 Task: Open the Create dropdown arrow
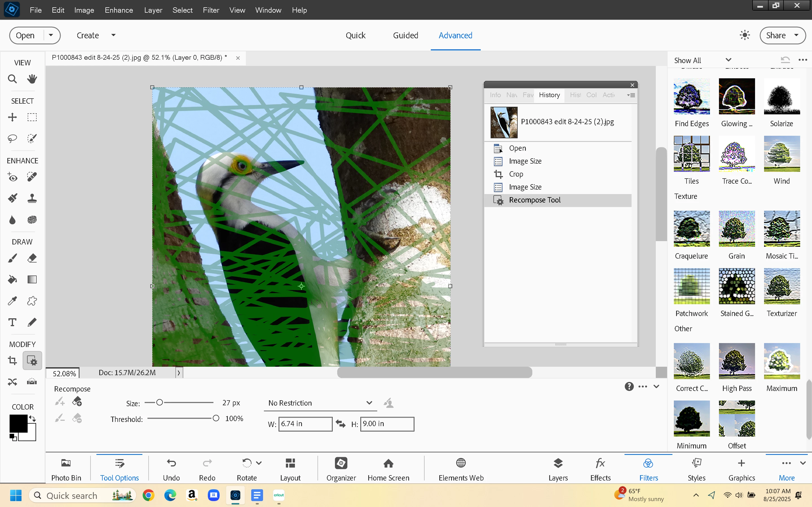pos(113,35)
